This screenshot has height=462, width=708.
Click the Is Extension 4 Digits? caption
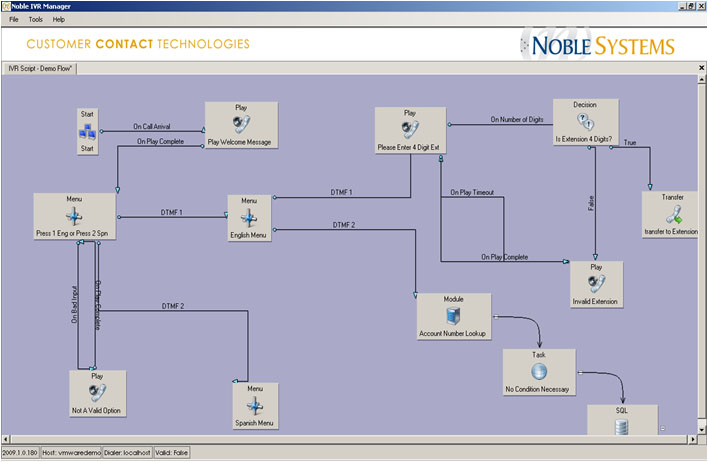point(583,139)
